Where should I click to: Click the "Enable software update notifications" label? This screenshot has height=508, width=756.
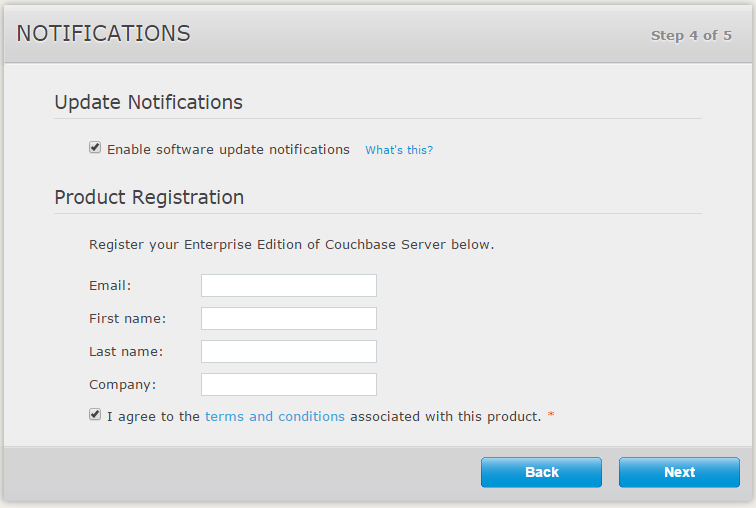pos(228,150)
